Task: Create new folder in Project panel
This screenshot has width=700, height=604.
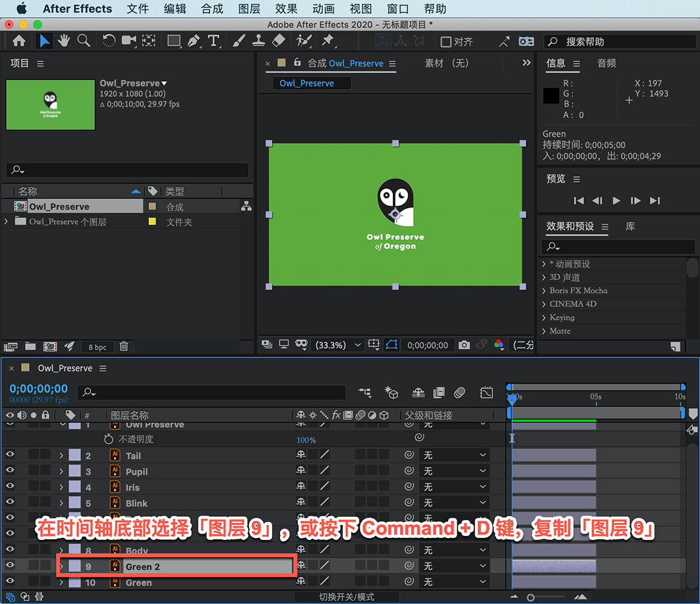Action: 30,347
